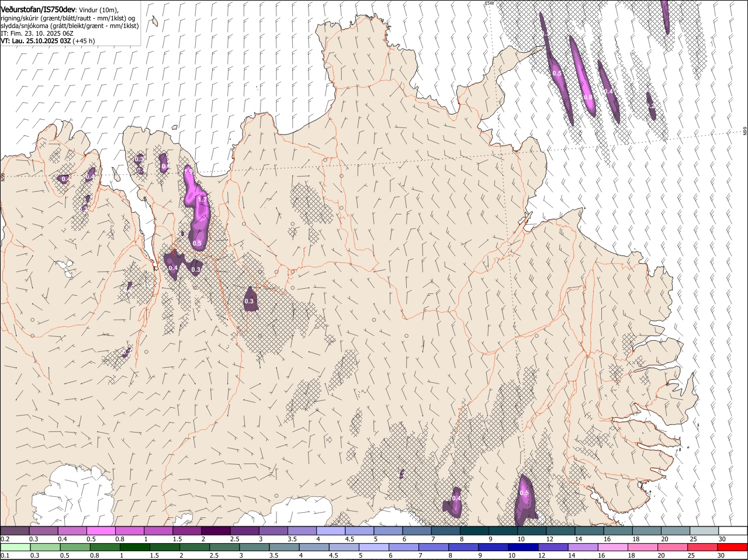Select the 10–12 deep blue swatch on the lower scale
The width and height of the screenshot is (748, 560).
(523, 547)
